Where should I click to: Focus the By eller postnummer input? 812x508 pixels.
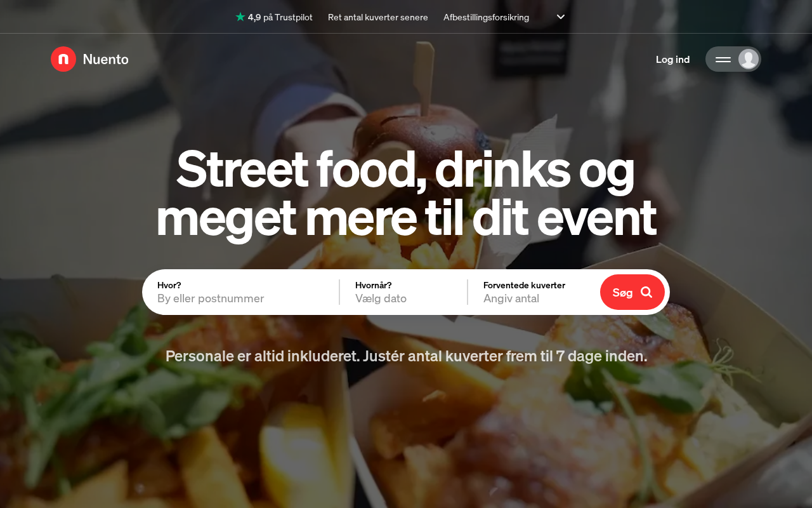pyautogui.click(x=241, y=298)
